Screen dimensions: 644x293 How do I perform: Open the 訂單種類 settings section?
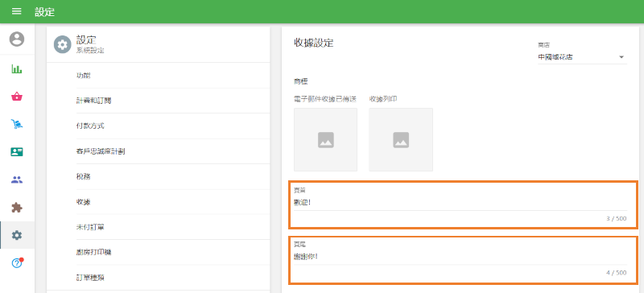coord(173,278)
